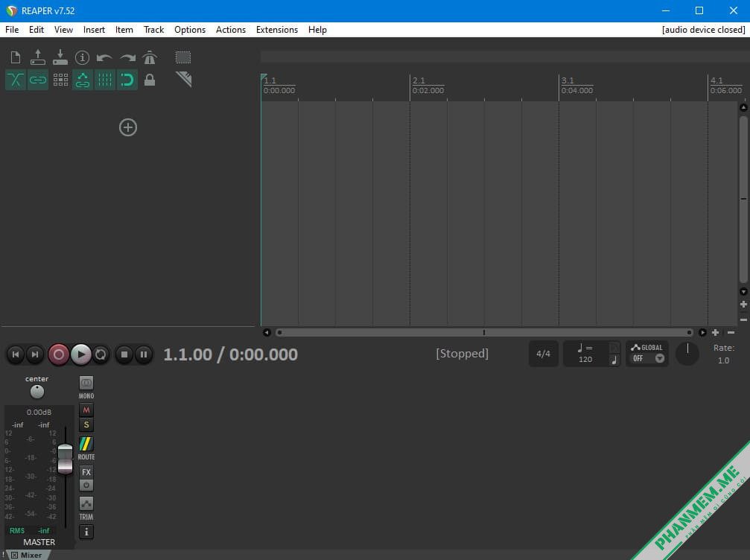Open the 4/4 time signature selector
The width and height of the screenshot is (750, 560).
(x=544, y=354)
